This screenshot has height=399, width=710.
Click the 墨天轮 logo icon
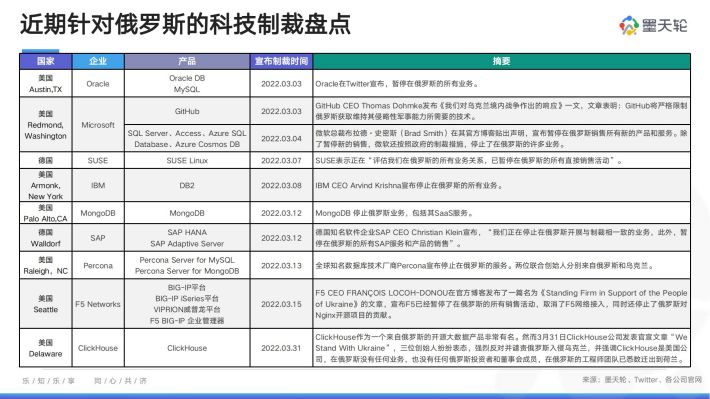click(x=628, y=25)
